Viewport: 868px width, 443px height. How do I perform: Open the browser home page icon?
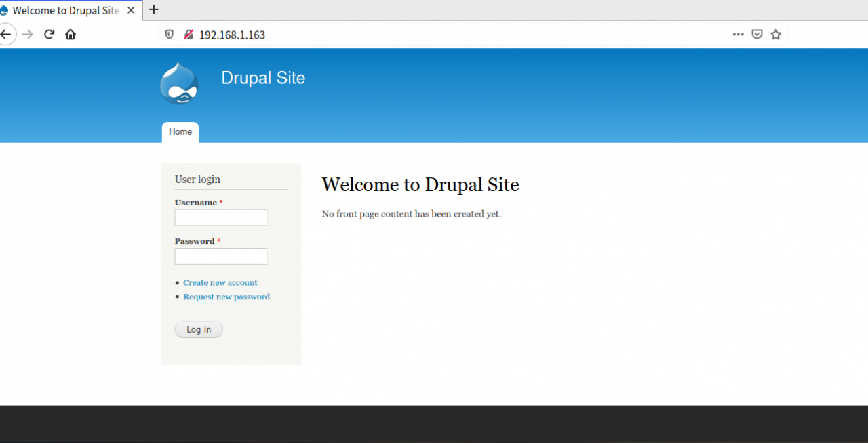tap(71, 35)
